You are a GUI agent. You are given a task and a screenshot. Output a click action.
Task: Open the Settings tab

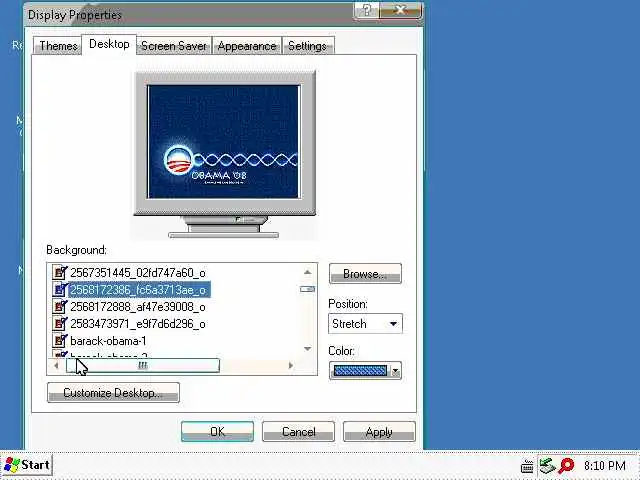tap(307, 46)
